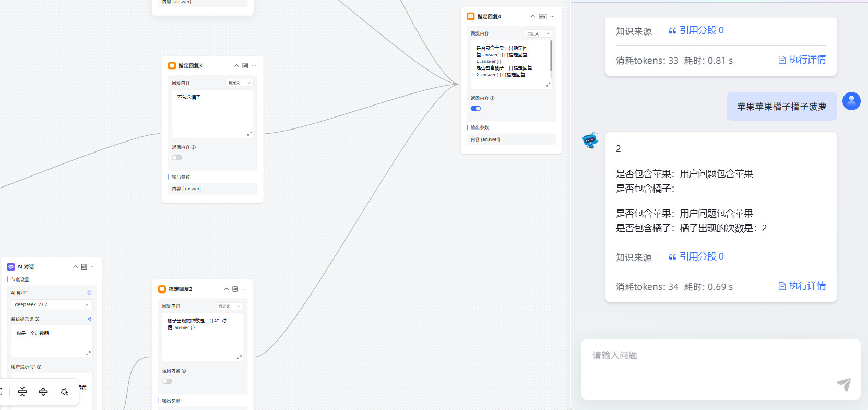Expand the 指定回复3 content editor
This screenshot has width=868, height=410.
(x=249, y=134)
